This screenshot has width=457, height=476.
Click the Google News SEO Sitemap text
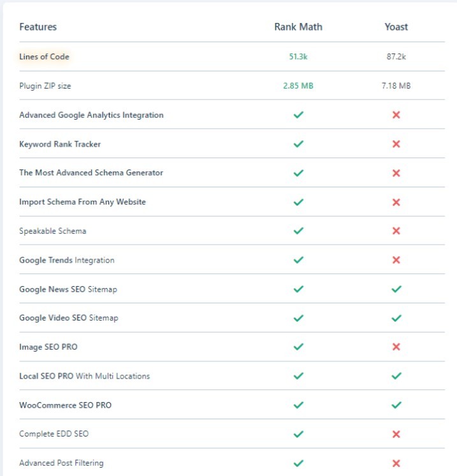(x=68, y=289)
